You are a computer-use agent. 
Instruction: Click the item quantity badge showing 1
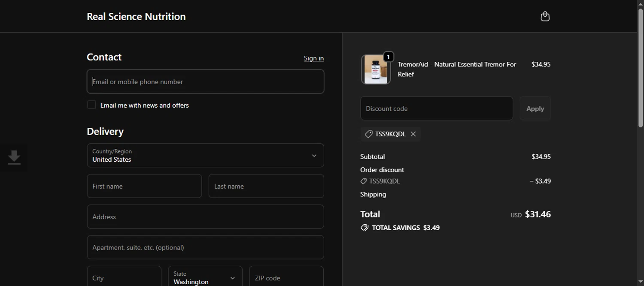click(388, 57)
